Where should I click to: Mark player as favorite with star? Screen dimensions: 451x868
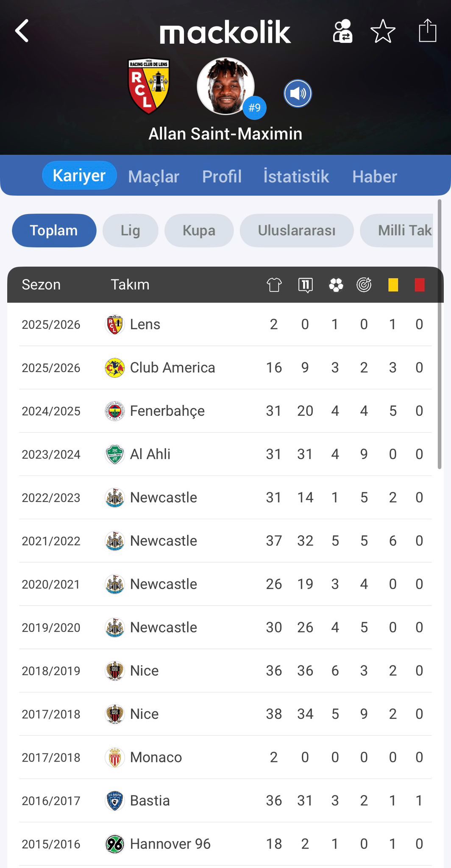coord(383,31)
